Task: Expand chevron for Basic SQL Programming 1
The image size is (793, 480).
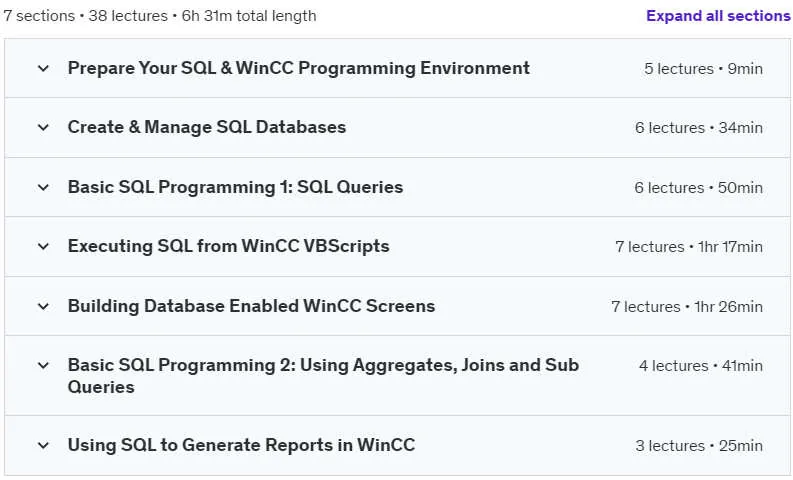Action: 43,187
